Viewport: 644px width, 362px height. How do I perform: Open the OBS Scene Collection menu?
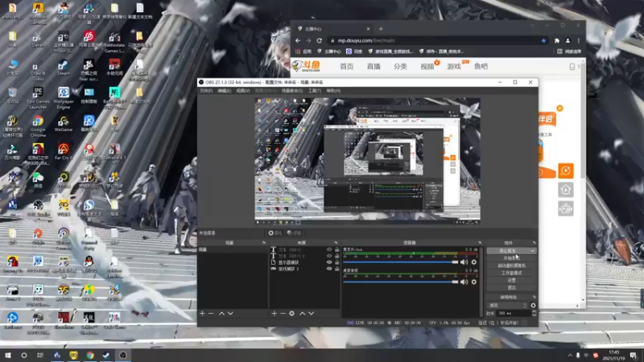tap(292, 91)
